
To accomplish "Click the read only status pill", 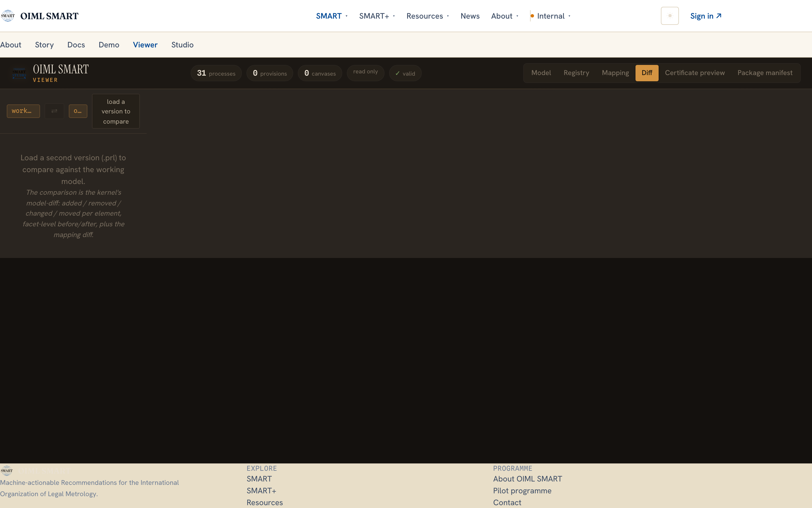I will [x=365, y=73].
